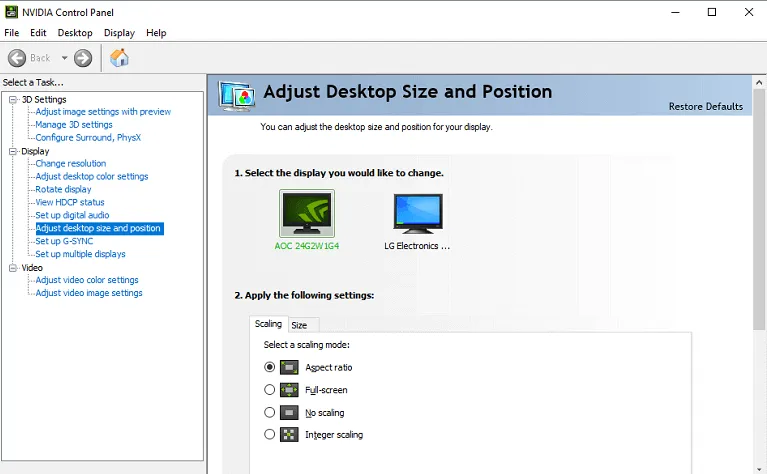This screenshot has width=767, height=474.
Task: Open Rotate display task
Action: pos(63,189)
